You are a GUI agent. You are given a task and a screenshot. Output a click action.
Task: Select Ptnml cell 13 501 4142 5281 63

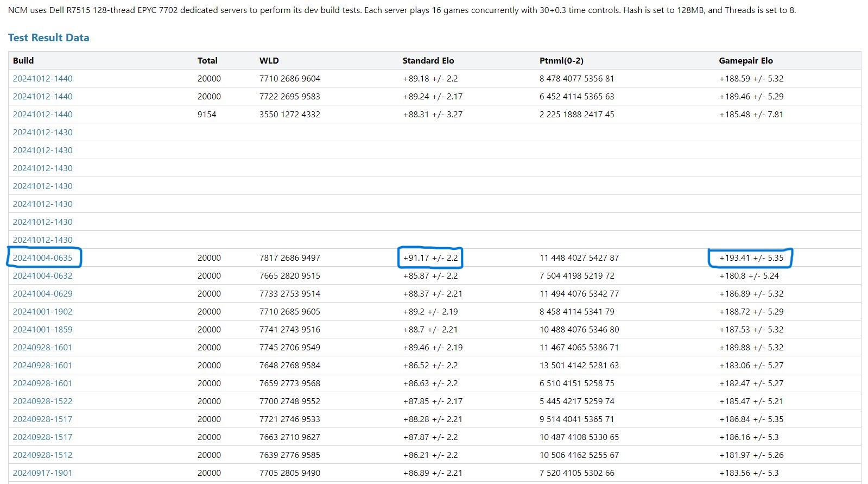click(x=579, y=365)
